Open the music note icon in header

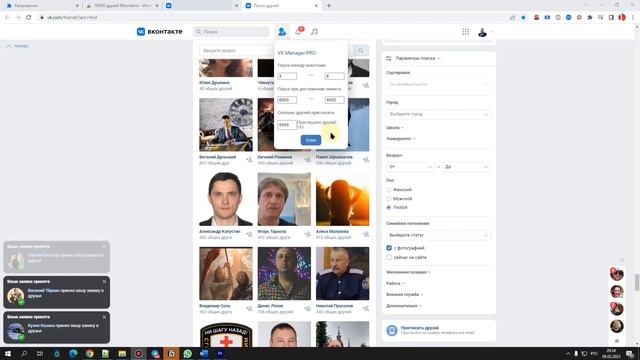[x=314, y=31]
